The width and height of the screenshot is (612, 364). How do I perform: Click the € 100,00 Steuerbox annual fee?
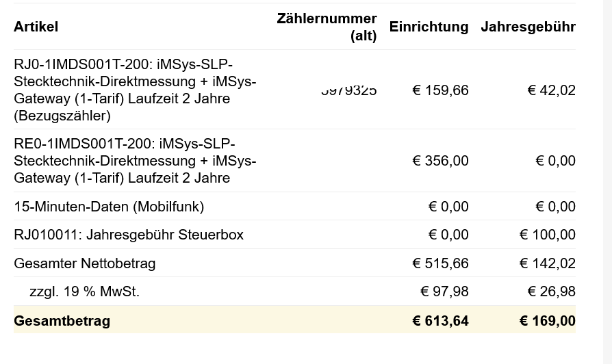[547, 235]
